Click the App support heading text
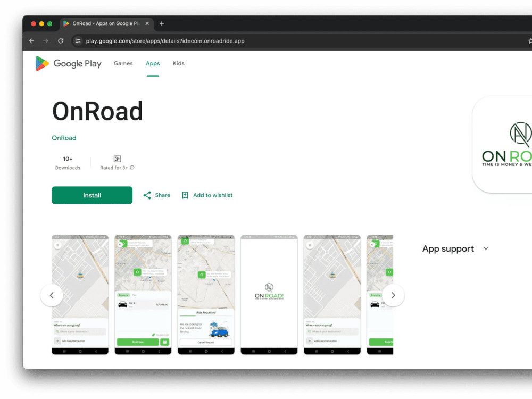The height and width of the screenshot is (399, 532). coord(448,248)
